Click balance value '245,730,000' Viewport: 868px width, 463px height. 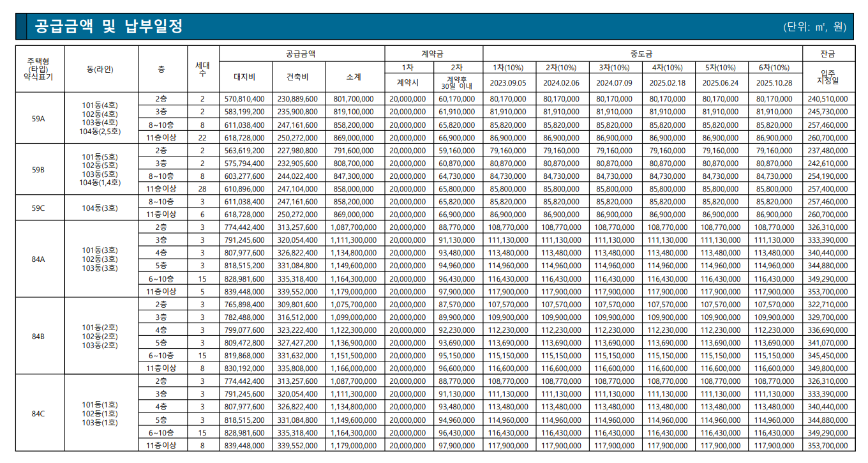coord(828,112)
